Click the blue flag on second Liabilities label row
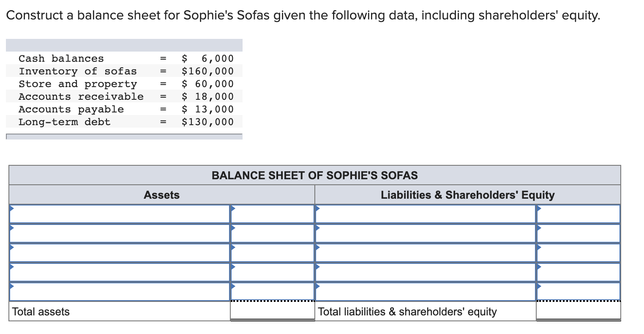 click(x=317, y=228)
